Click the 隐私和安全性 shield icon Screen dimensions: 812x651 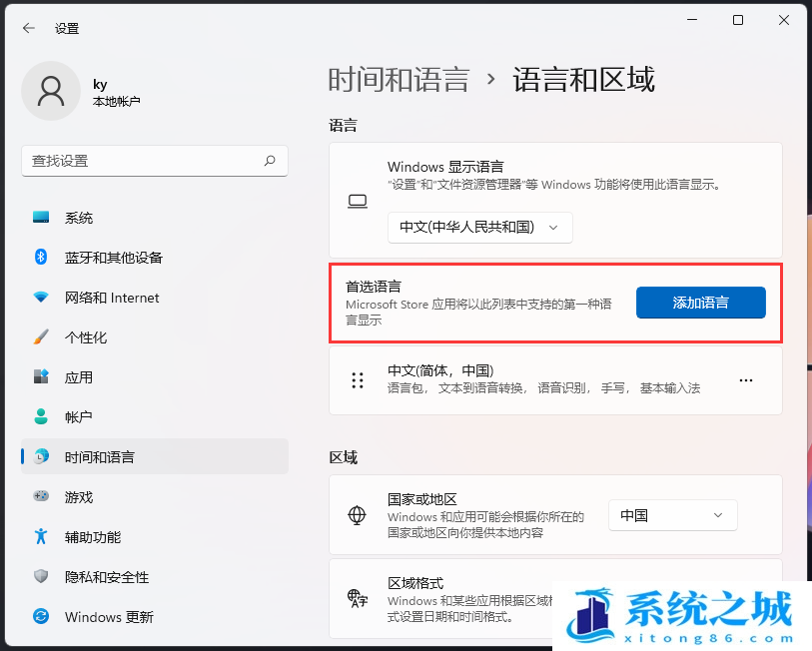point(41,576)
